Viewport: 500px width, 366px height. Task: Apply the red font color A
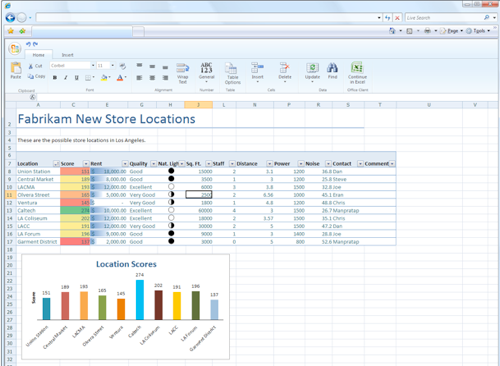point(120,78)
